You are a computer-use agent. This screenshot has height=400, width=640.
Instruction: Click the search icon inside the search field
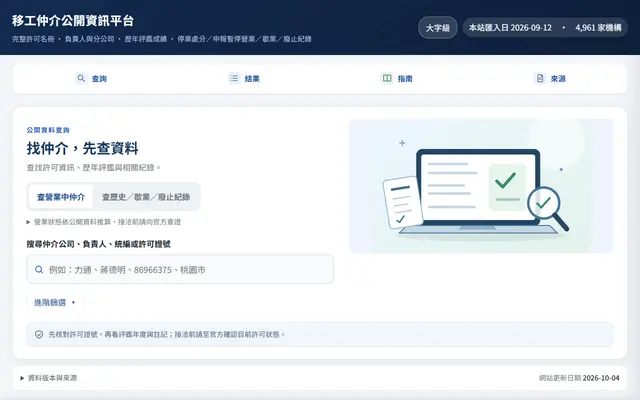pyautogui.click(x=39, y=269)
